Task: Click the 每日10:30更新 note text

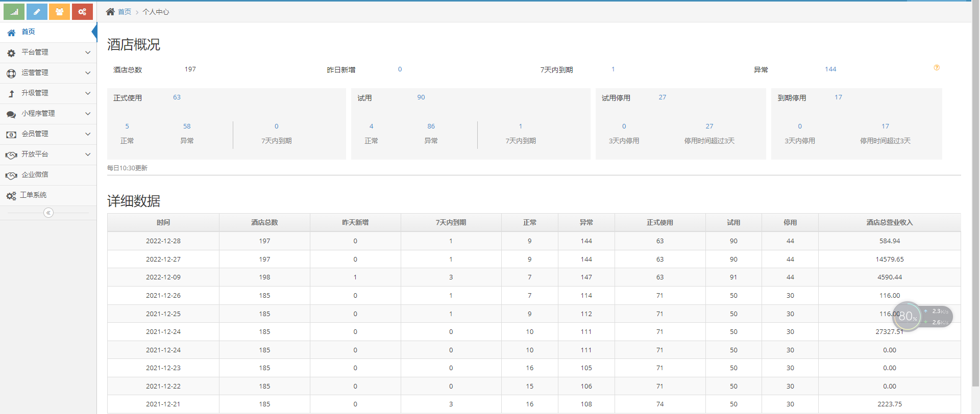Action: click(127, 168)
